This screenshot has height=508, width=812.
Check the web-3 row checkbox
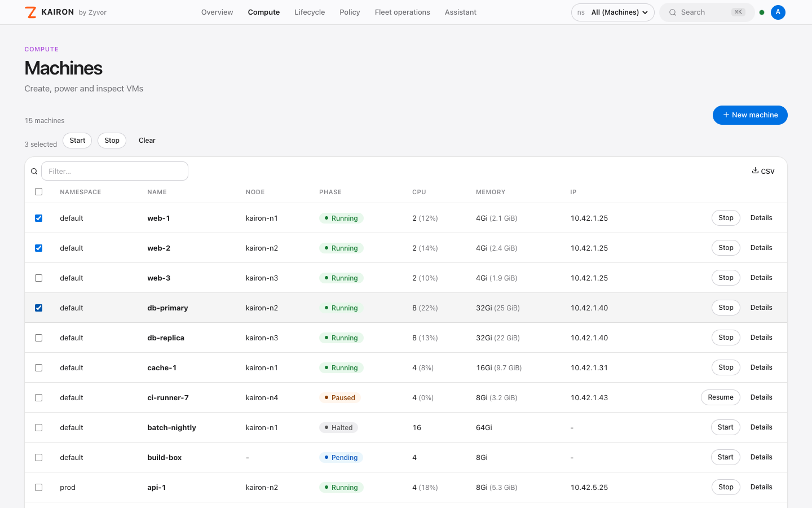pos(39,278)
